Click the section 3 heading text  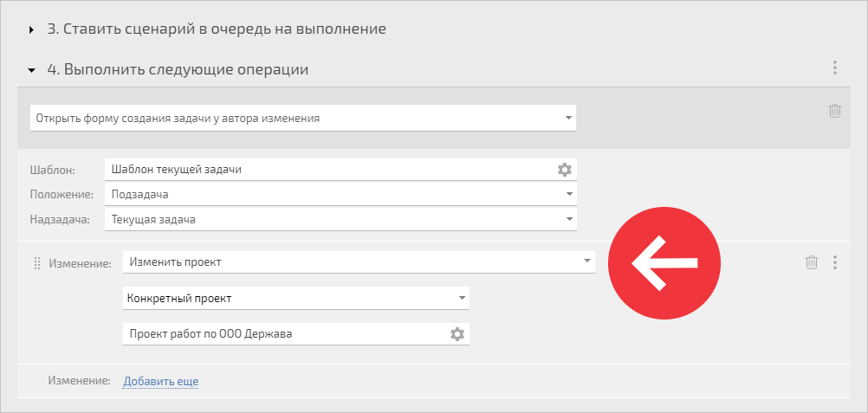pos(217,29)
